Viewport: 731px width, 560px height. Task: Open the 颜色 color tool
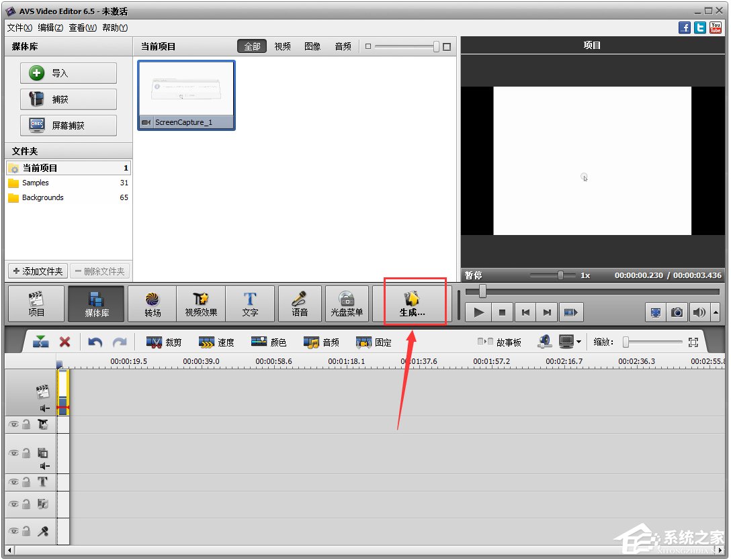(269, 342)
